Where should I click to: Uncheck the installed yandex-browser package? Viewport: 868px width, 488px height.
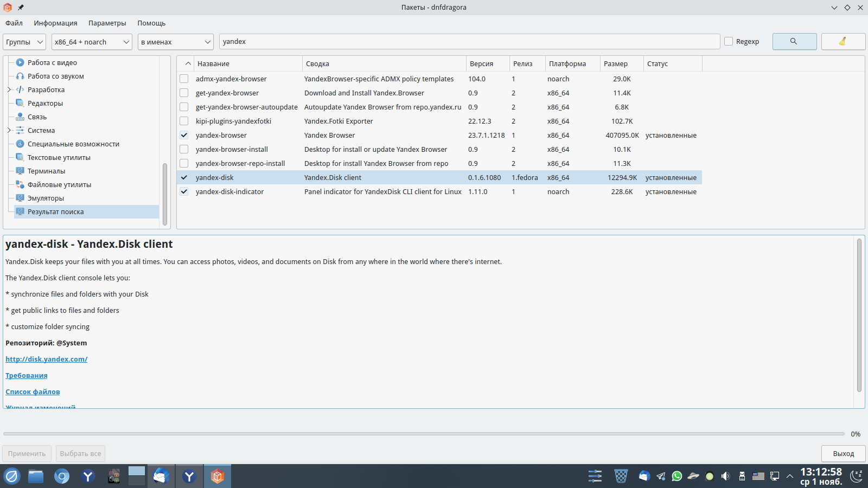[184, 135]
